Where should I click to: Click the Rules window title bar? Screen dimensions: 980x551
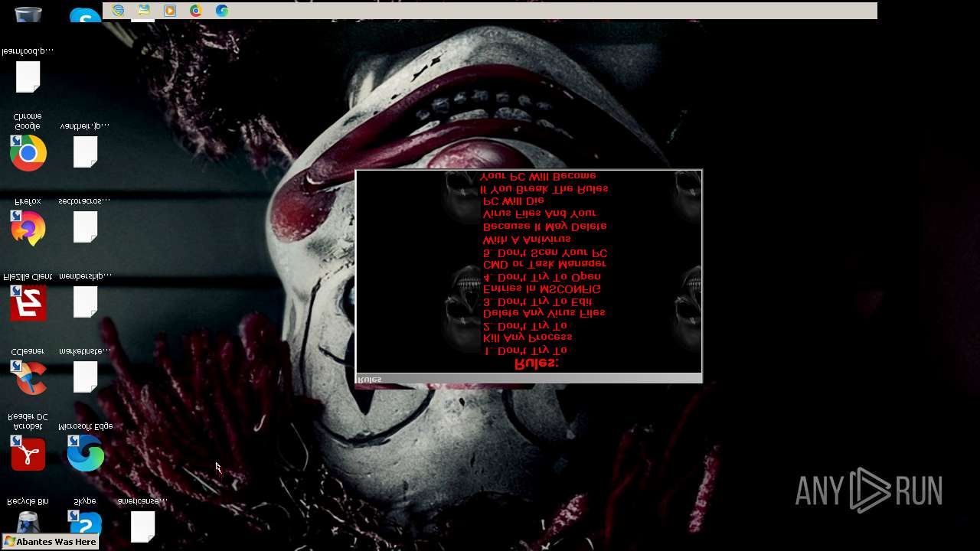pyautogui.click(x=529, y=379)
